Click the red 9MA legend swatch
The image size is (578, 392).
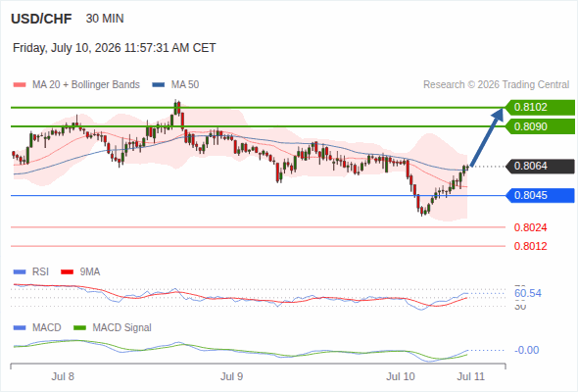67,272
